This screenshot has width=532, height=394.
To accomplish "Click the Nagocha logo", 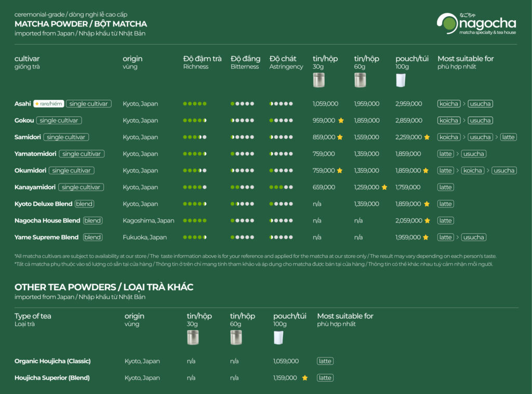I will tap(476, 24).
